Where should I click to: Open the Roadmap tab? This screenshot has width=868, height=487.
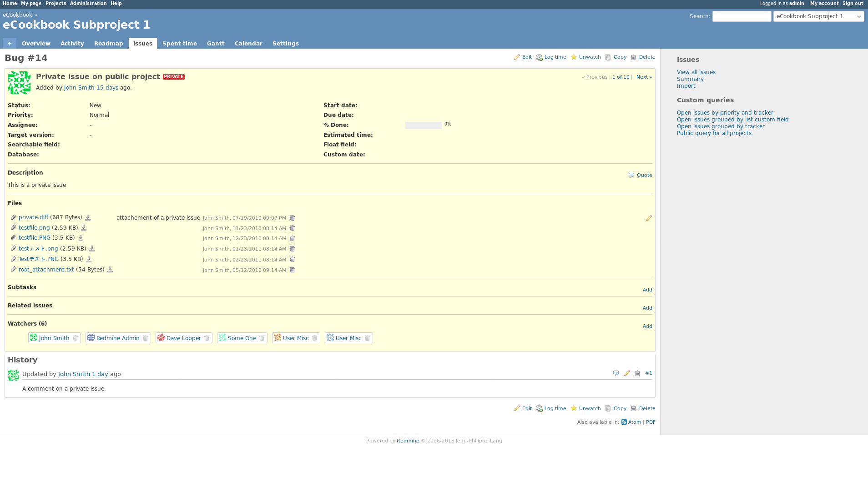[x=109, y=44]
